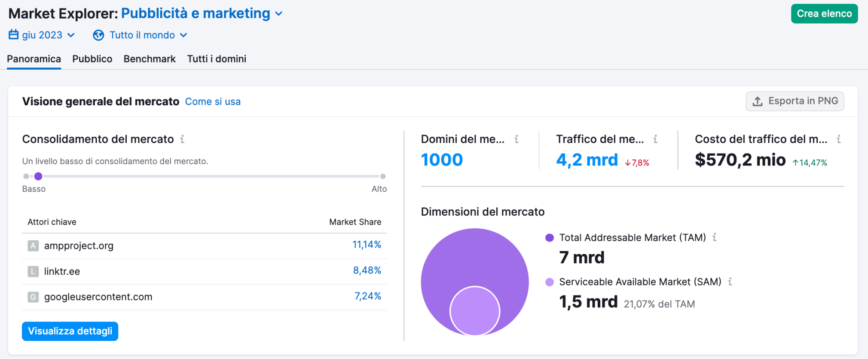The image size is (868, 359).
Task: Click the 11,14% market share value
Action: (367, 245)
